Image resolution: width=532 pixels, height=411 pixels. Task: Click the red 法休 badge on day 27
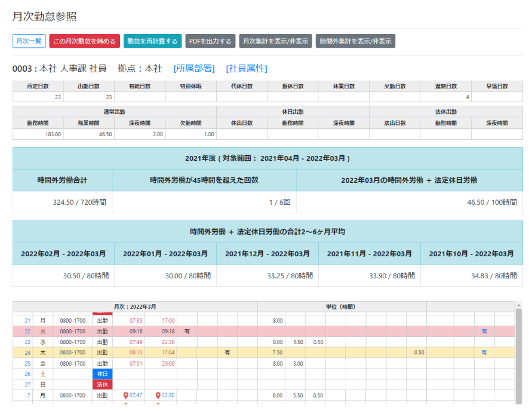103,385
